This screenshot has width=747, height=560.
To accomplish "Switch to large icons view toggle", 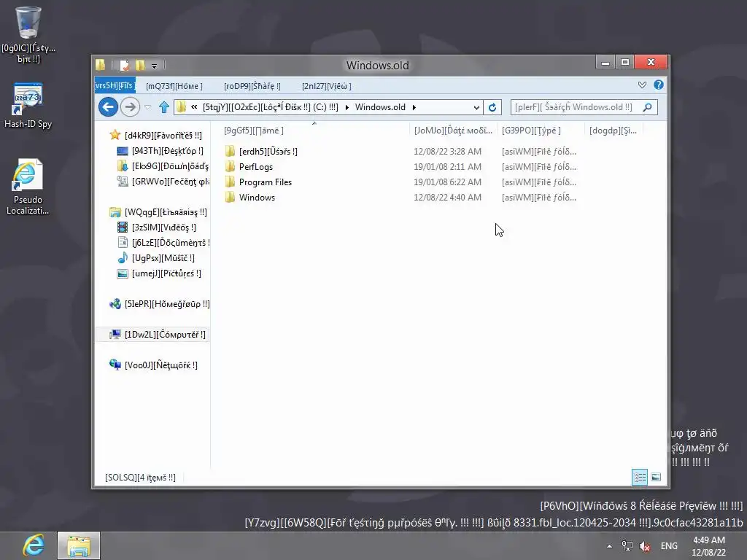I will (x=656, y=477).
